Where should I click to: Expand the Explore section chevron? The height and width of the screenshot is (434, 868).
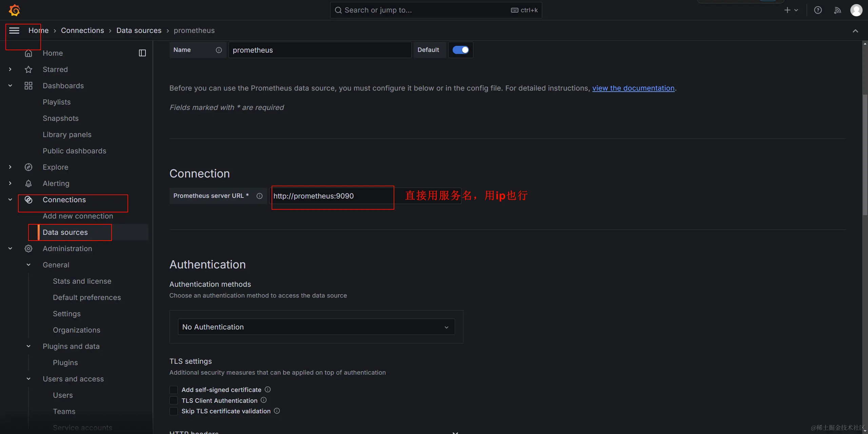pyautogui.click(x=10, y=167)
